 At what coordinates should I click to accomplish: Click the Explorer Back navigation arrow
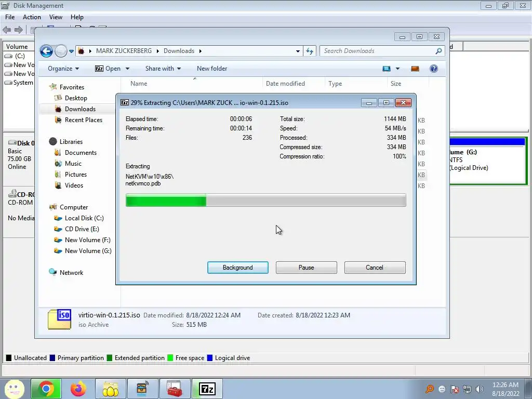click(46, 51)
